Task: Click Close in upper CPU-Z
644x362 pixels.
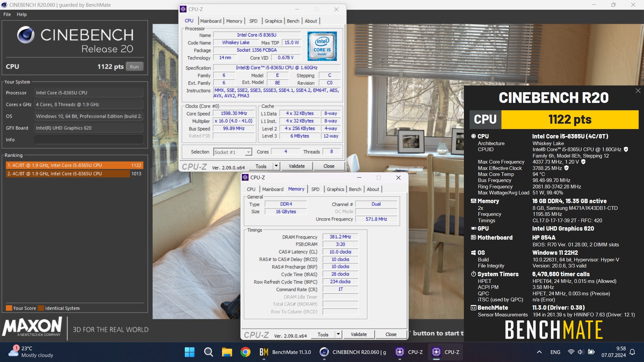Action: [x=329, y=166]
